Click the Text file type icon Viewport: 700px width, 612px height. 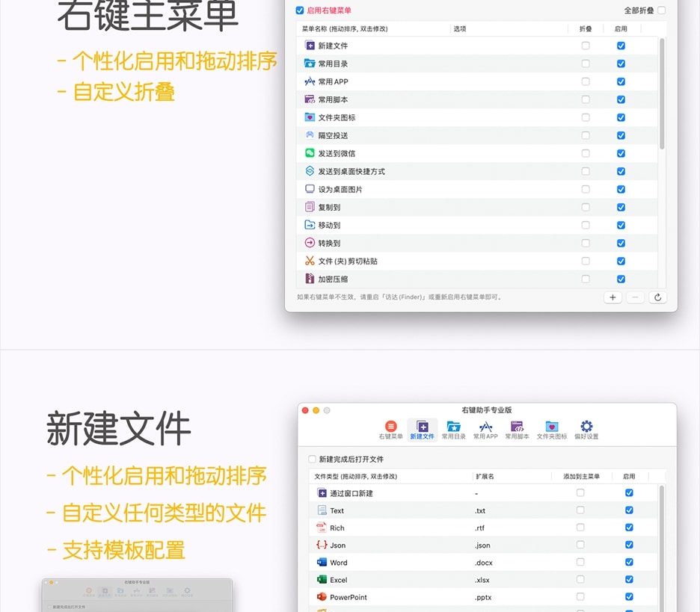tap(322, 510)
